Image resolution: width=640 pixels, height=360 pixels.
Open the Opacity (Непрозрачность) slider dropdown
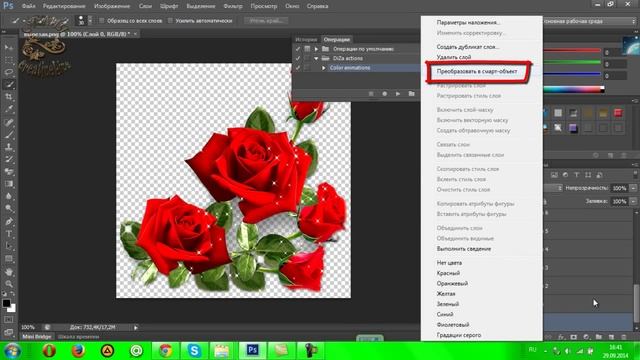point(633,188)
